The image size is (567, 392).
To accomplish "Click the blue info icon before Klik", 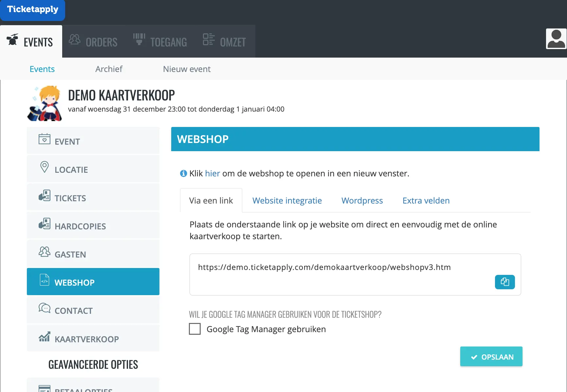I will tap(183, 173).
